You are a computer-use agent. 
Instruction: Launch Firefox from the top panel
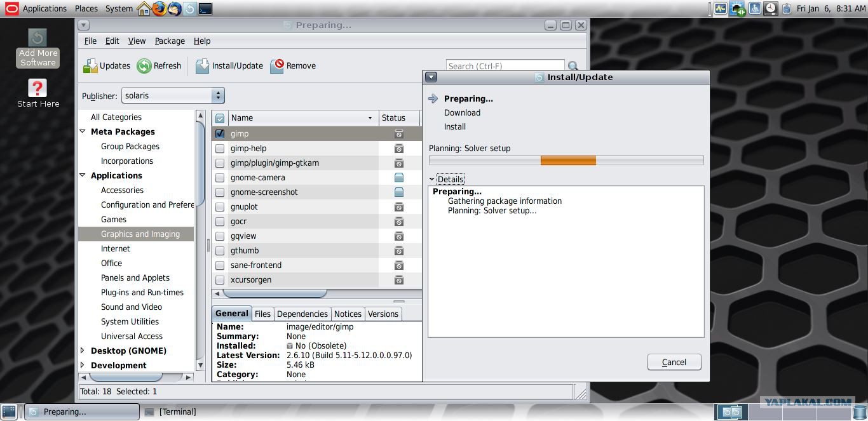159,9
